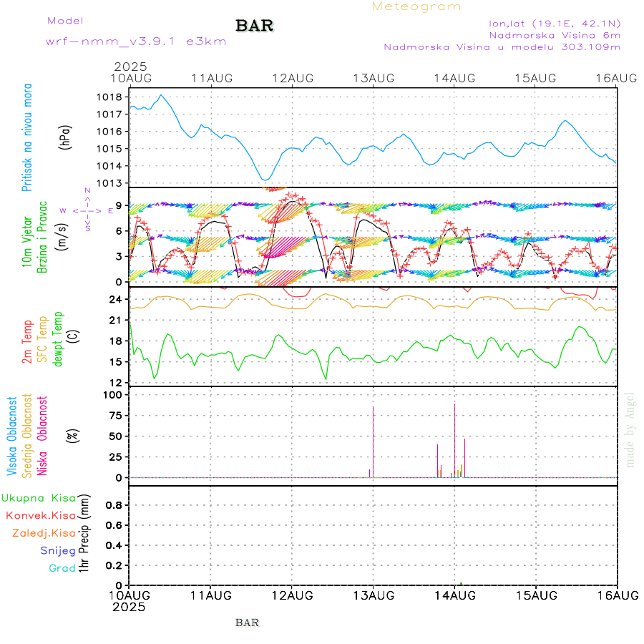This screenshot has width=644, height=644.
Task: Click the orange Meteogram heading
Action: [416, 6]
